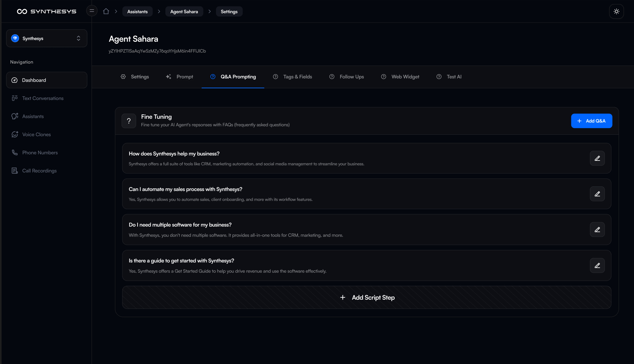Open the Test AI tab
The image size is (634, 364).
[x=449, y=77]
